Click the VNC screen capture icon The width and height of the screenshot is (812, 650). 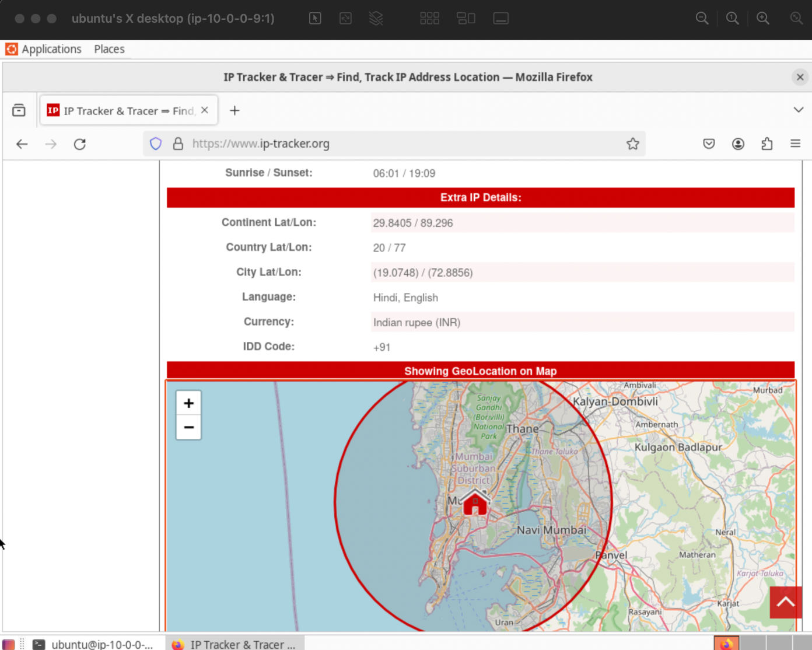(x=345, y=19)
